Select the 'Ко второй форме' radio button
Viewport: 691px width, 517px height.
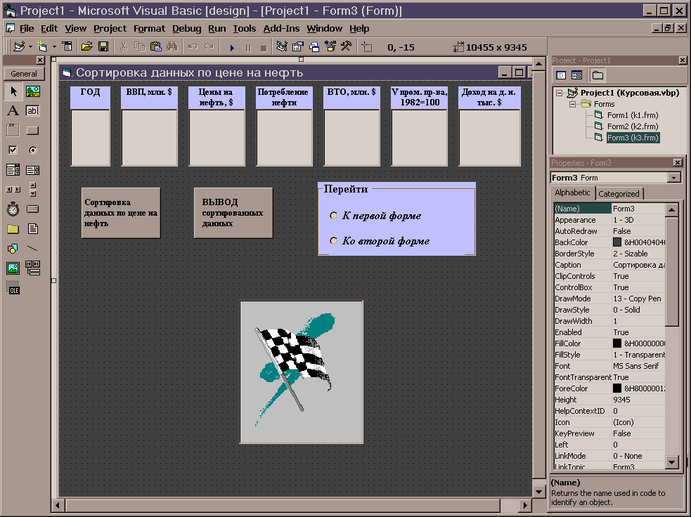tap(334, 241)
